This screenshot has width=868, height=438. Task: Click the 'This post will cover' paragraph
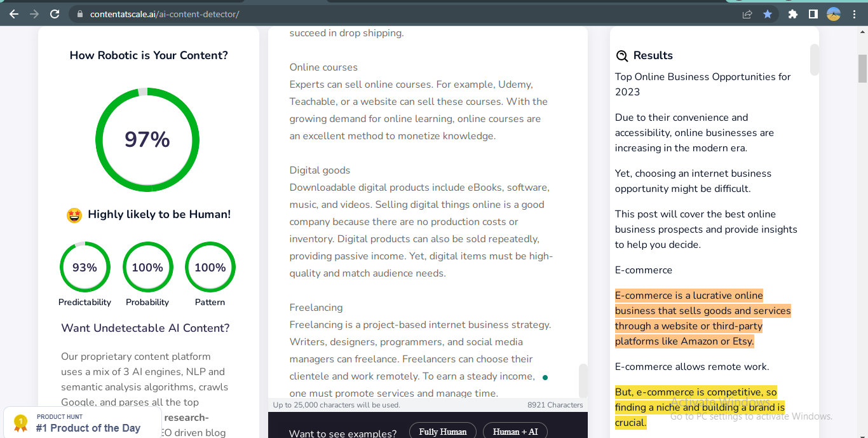click(706, 229)
